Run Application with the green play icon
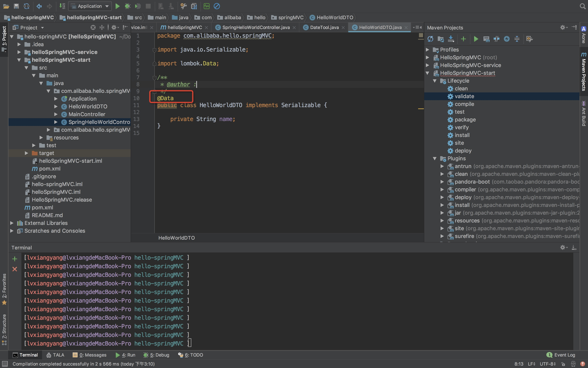This screenshot has width=588, height=368. (117, 6)
